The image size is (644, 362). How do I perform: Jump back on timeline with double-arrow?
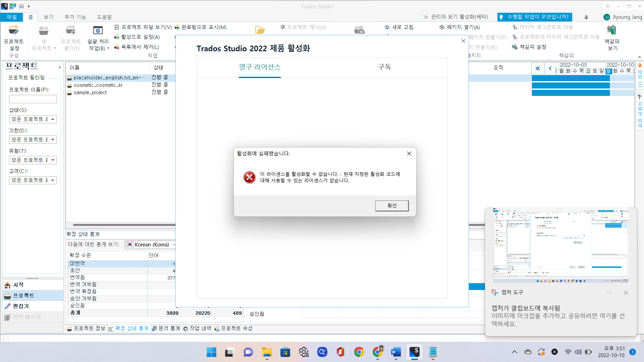[x=538, y=68]
